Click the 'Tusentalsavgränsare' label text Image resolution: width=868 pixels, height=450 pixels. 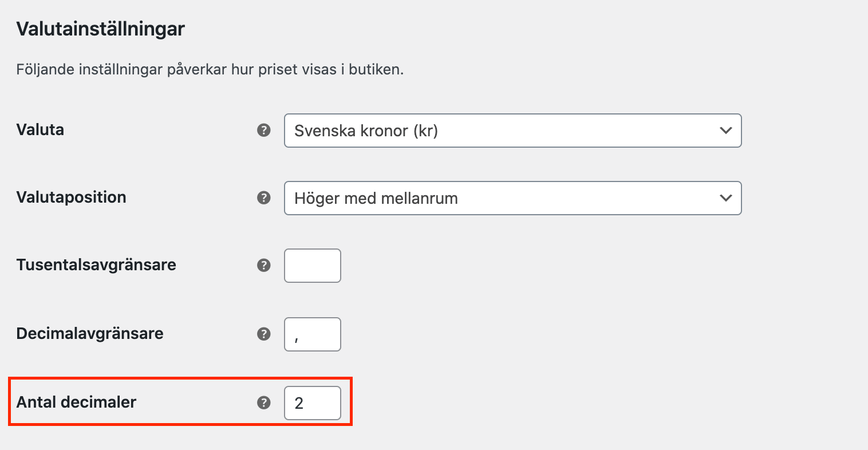96,265
